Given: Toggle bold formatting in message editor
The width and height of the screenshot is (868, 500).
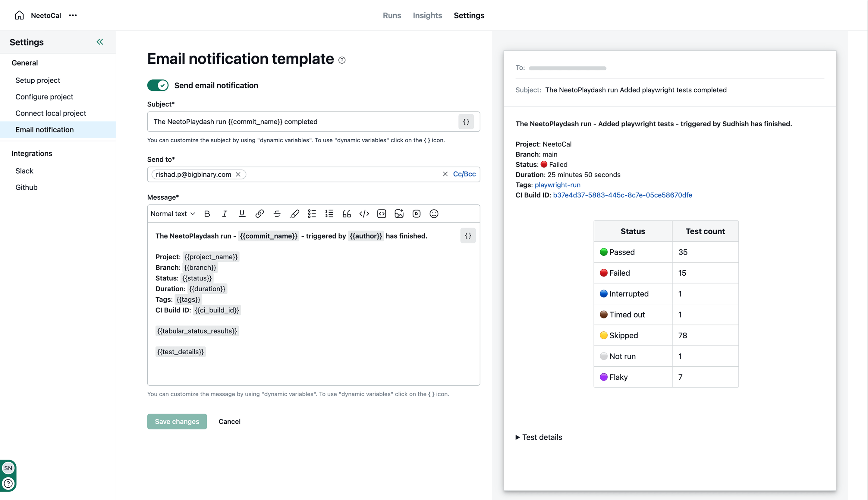Looking at the screenshot, I should pyautogui.click(x=207, y=214).
